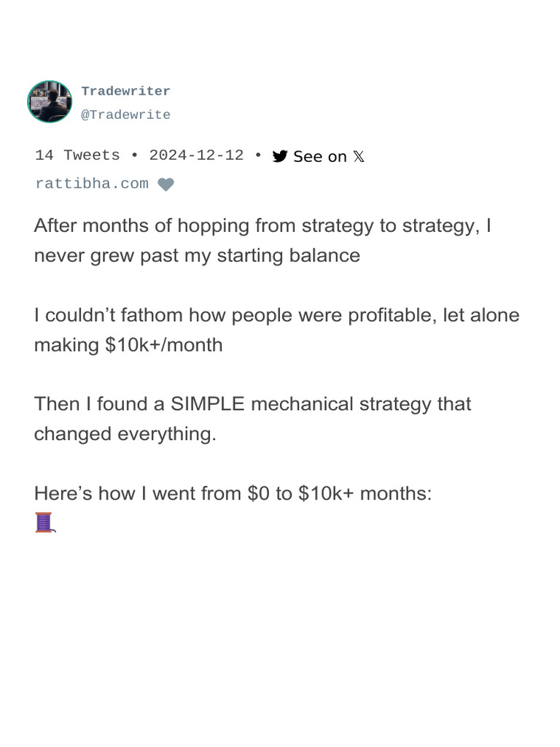Click the 'After months of hopping' paragraph
Screen dimensions: 560x747
click(x=262, y=241)
